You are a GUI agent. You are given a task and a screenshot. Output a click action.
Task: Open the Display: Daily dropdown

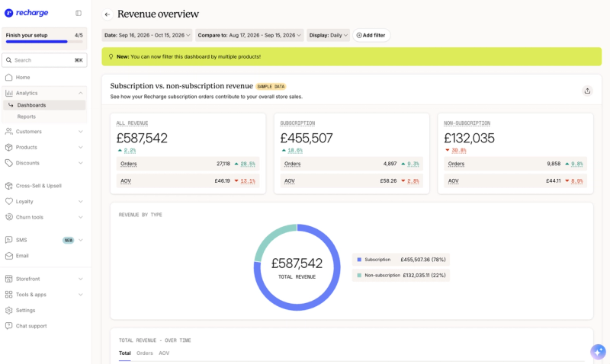coord(328,35)
